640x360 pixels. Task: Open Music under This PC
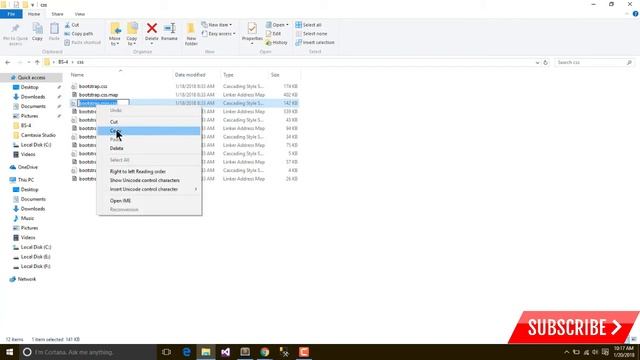click(x=27, y=218)
